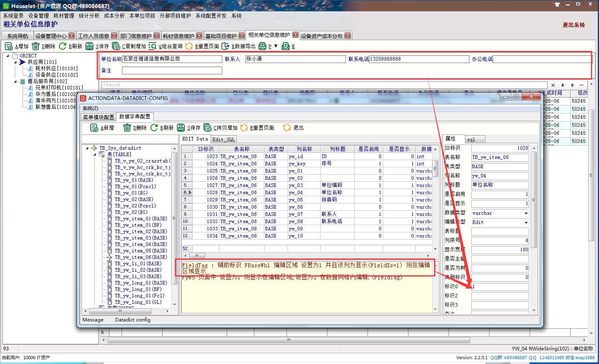This screenshot has height=364, width=599.
Task: Close the 设备管理中心 tab via its X icon
Action: point(72,36)
